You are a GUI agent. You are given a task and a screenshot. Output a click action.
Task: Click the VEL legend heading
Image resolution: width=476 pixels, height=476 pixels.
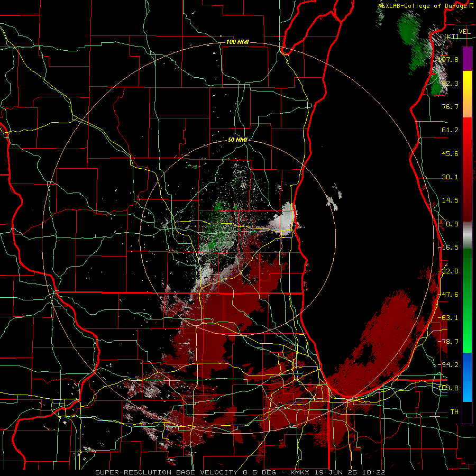(465, 31)
